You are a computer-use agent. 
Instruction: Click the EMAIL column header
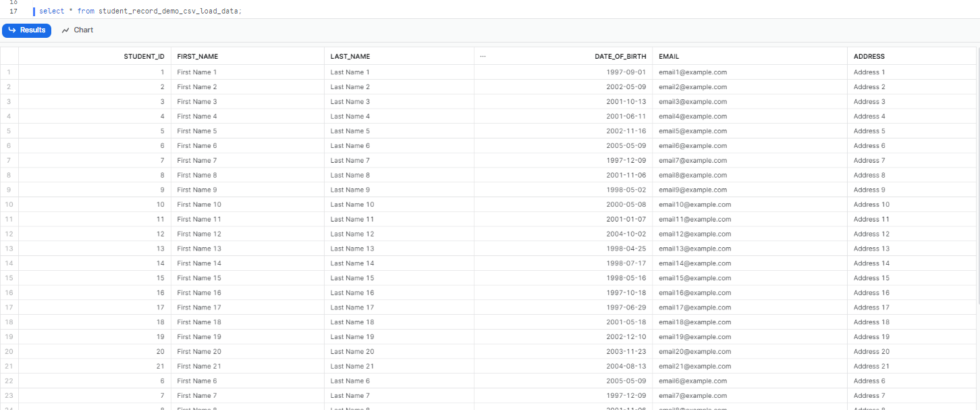[668, 56]
